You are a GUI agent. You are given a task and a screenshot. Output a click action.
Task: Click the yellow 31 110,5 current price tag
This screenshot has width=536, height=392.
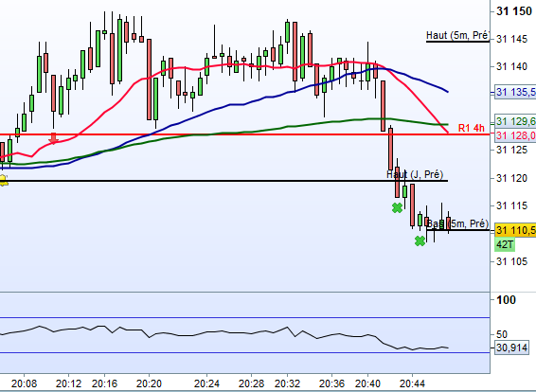(x=515, y=230)
